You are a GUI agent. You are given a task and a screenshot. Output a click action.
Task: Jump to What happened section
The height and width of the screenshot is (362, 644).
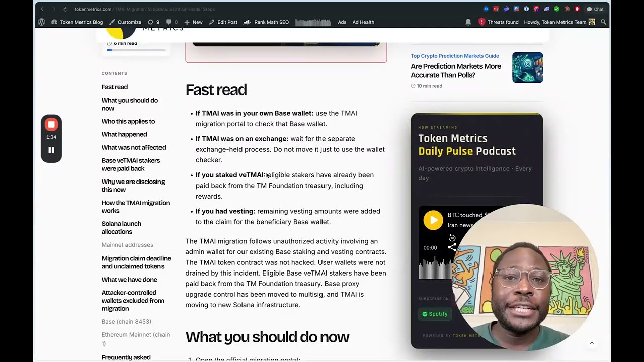coord(124,134)
